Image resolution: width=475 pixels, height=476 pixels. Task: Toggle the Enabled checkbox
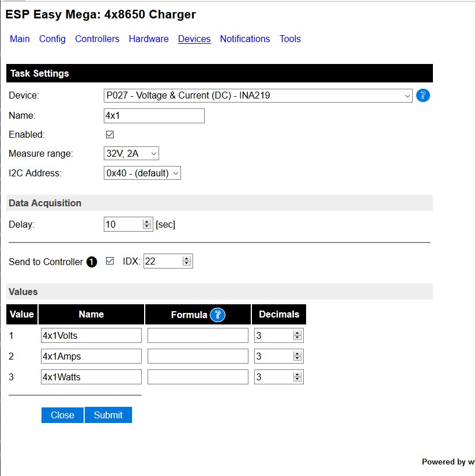pyautogui.click(x=110, y=134)
